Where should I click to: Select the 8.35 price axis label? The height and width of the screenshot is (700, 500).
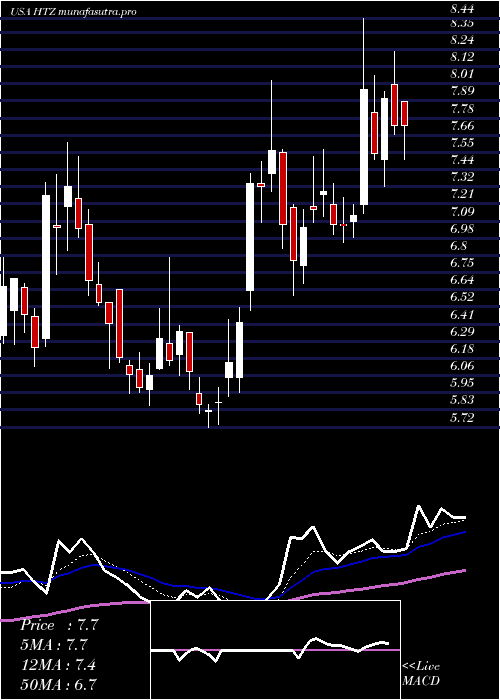click(463, 24)
